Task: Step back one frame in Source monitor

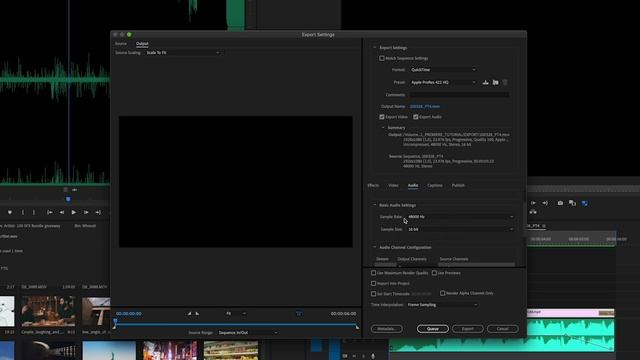Action: [62, 212]
